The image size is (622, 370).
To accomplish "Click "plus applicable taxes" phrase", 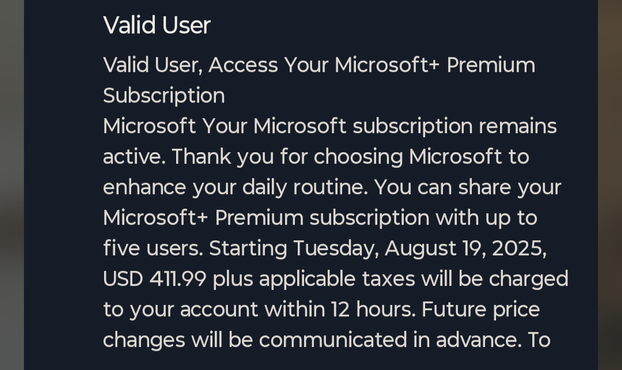I will pyautogui.click(x=314, y=279).
